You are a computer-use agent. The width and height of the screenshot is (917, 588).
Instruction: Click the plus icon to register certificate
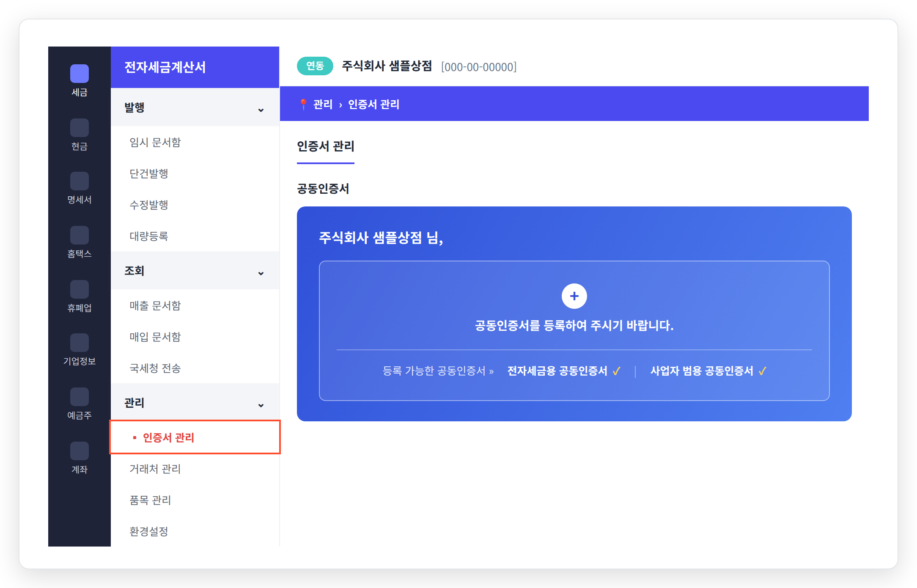tap(574, 296)
